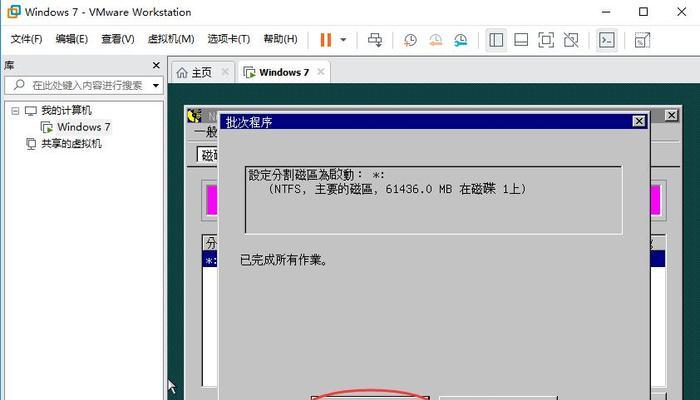Click the VMware Workstation title bar icon
The image size is (700, 400).
pyautogui.click(x=13, y=12)
